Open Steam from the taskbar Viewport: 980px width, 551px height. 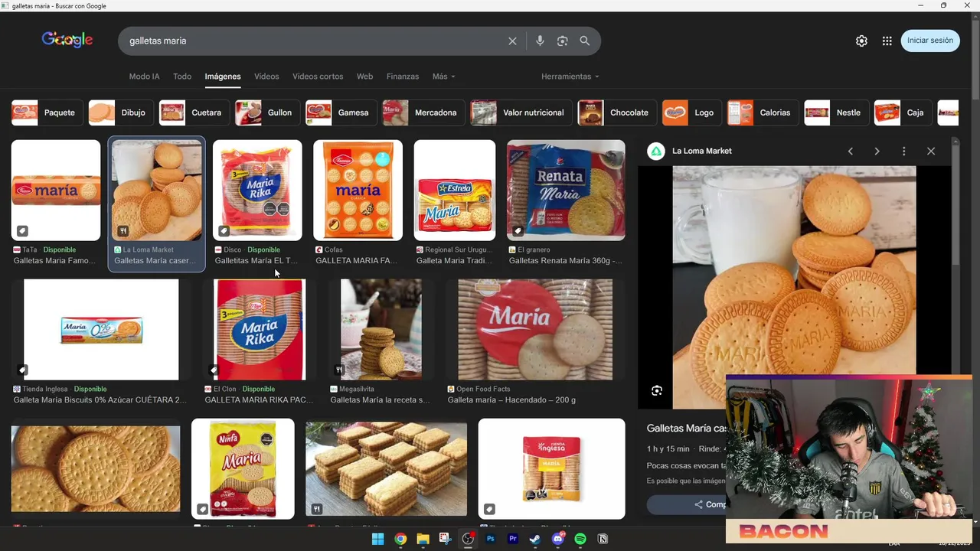pos(535,539)
